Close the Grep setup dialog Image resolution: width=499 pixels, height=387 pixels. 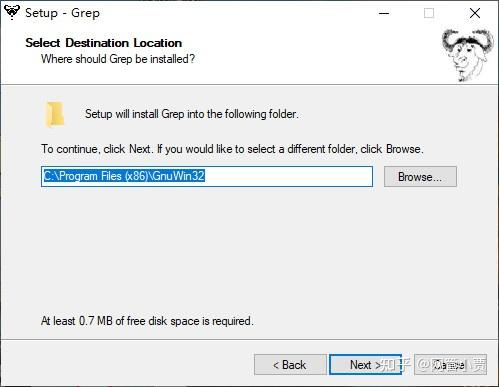[x=475, y=13]
